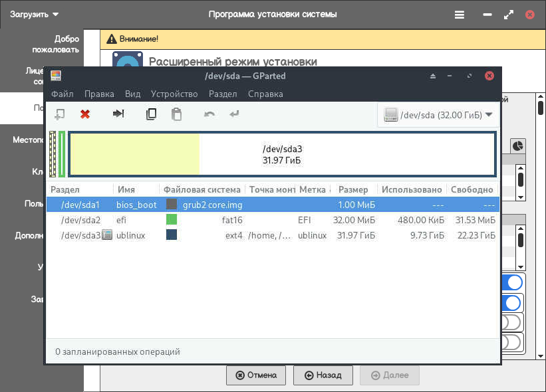The image size is (546, 392).
Task: Click the warning triangle icon
Action: click(112, 39)
